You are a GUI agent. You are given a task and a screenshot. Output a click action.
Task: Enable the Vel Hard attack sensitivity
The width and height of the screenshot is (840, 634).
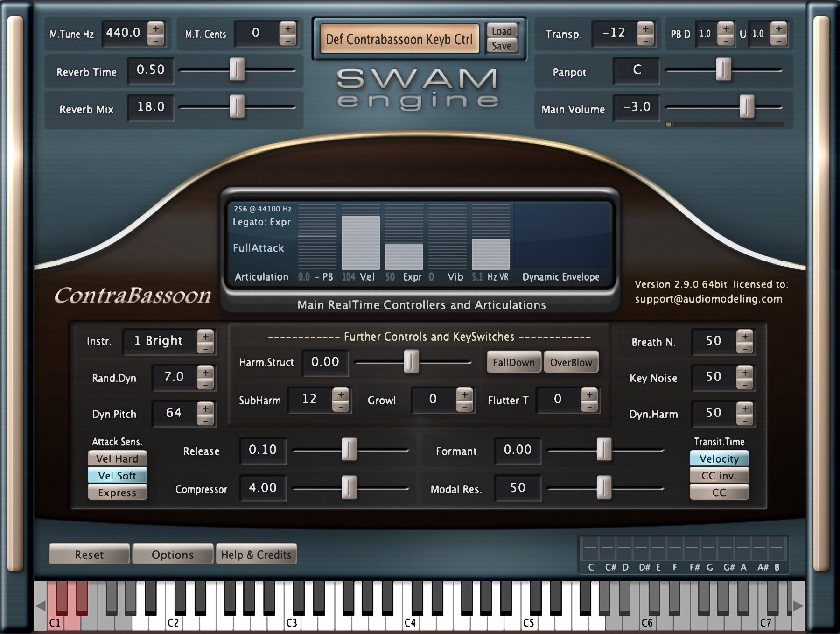pos(117,459)
